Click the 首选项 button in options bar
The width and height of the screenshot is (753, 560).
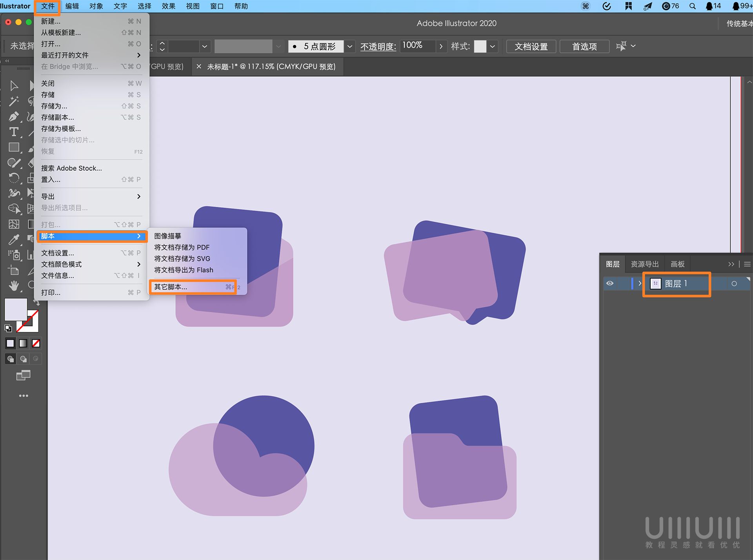point(584,46)
